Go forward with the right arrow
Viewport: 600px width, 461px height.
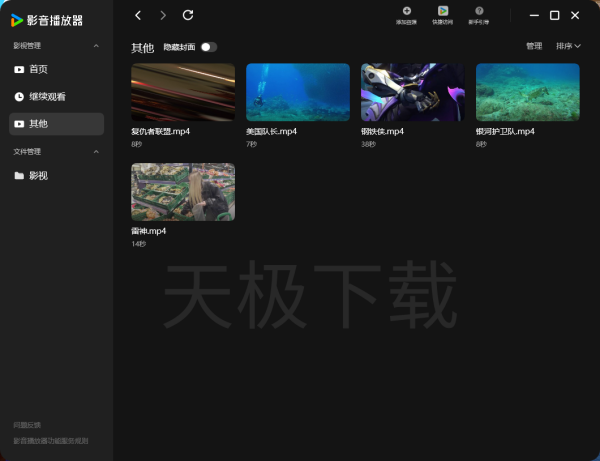pos(163,15)
